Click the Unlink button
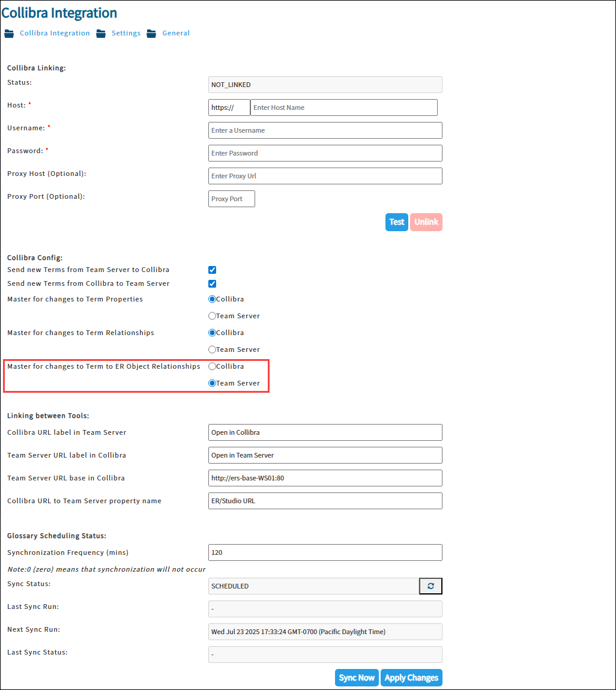This screenshot has width=616, height=690. [426, 222]
